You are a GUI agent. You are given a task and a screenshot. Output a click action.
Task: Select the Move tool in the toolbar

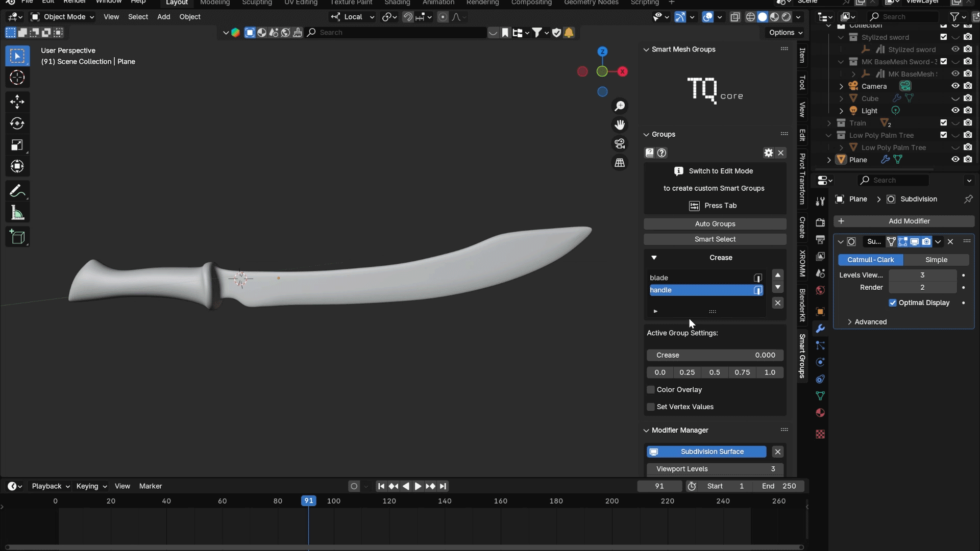click(17, 102)
